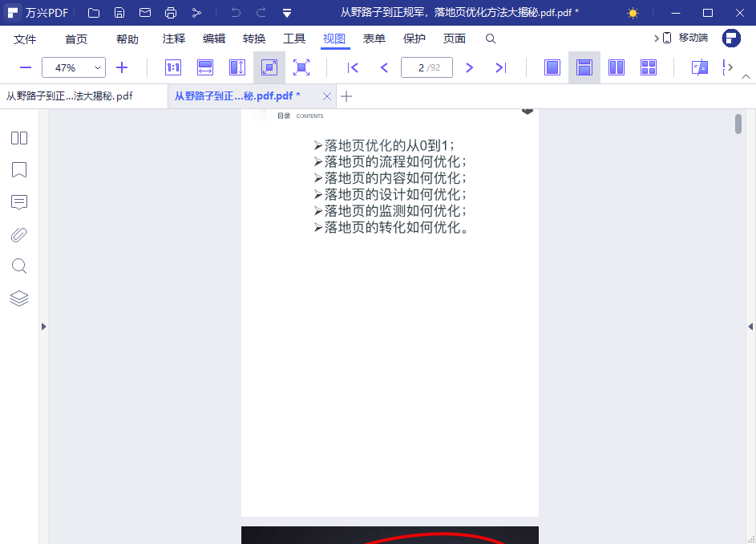Open the bookmarks sidebar panel

click(19, 170)
